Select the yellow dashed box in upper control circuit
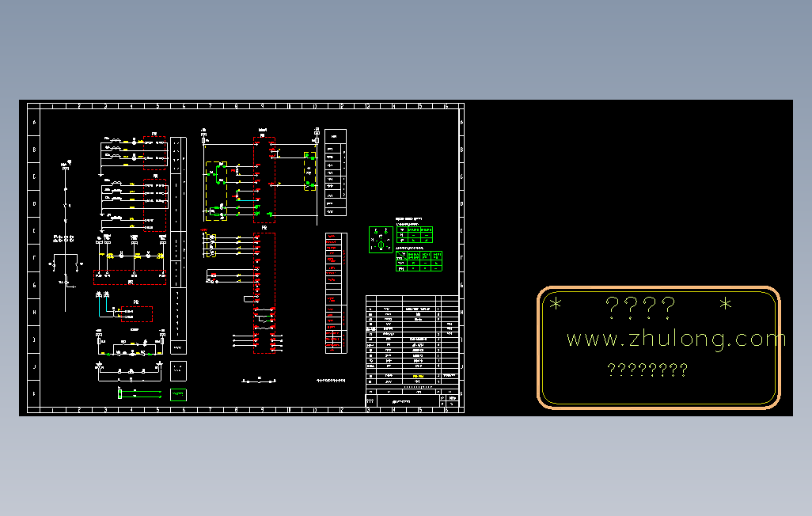This screenshot has height=516, width=812. click(x=217, y=192)
